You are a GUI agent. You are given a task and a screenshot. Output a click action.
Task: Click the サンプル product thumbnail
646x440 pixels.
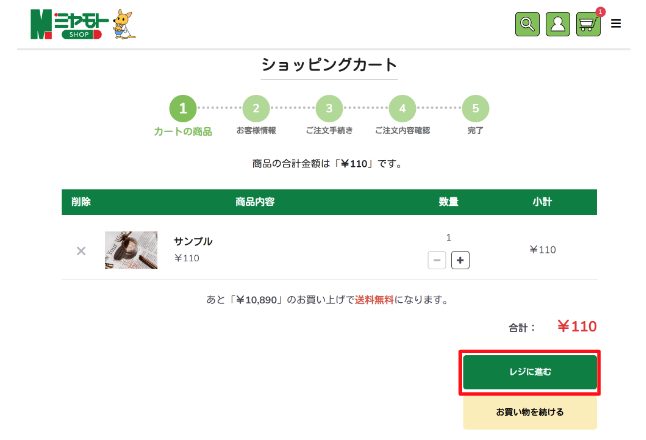(x=131, y=250)
